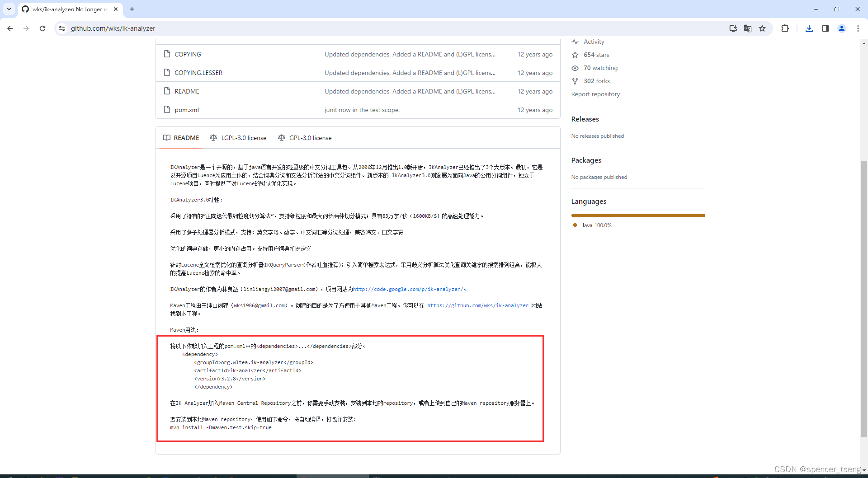Click the file icon next to COPYING
Screen dimensions: 868x478
tap(167, 54)
